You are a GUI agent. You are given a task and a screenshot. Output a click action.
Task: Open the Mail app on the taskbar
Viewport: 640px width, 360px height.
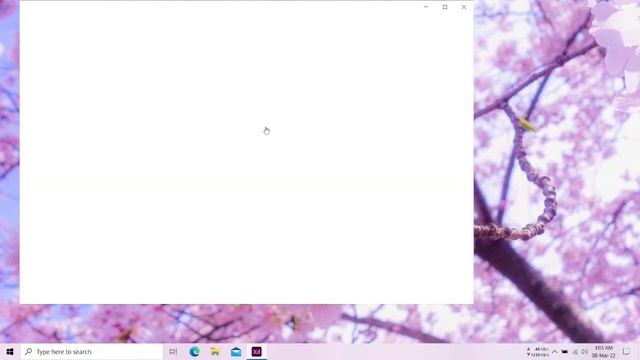point(236,351)
